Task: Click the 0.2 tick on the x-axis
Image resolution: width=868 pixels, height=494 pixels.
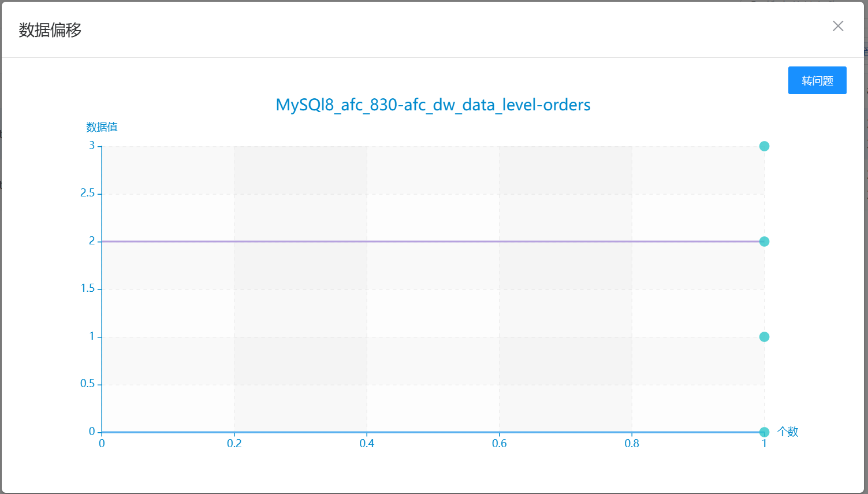Action: [234, 444]
